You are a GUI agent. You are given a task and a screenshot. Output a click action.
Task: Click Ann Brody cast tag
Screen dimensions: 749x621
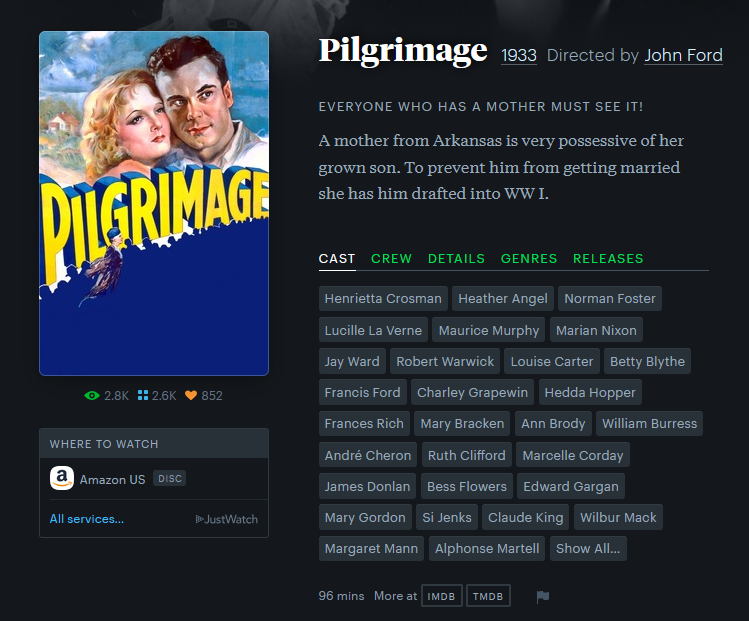(553, 423)
